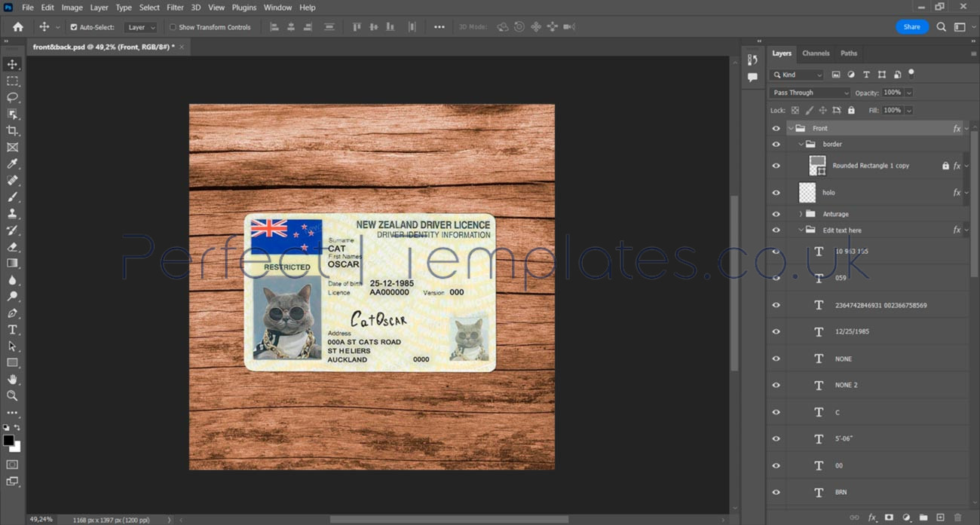The width and height of the screenshot is (980, 525).
Task: Open the Kind filter dropdown
Action: (x=797, y=75)
